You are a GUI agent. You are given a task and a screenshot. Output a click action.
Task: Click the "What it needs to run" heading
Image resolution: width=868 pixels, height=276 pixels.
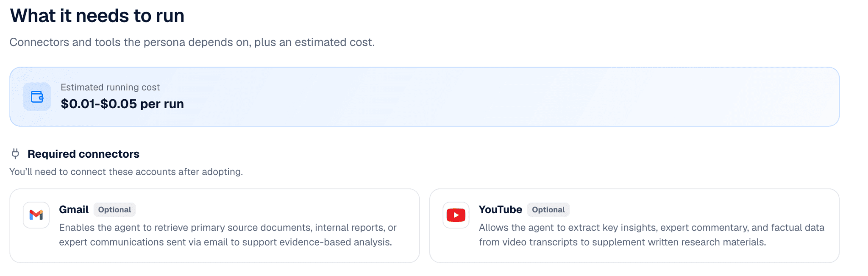pos(97,16)
